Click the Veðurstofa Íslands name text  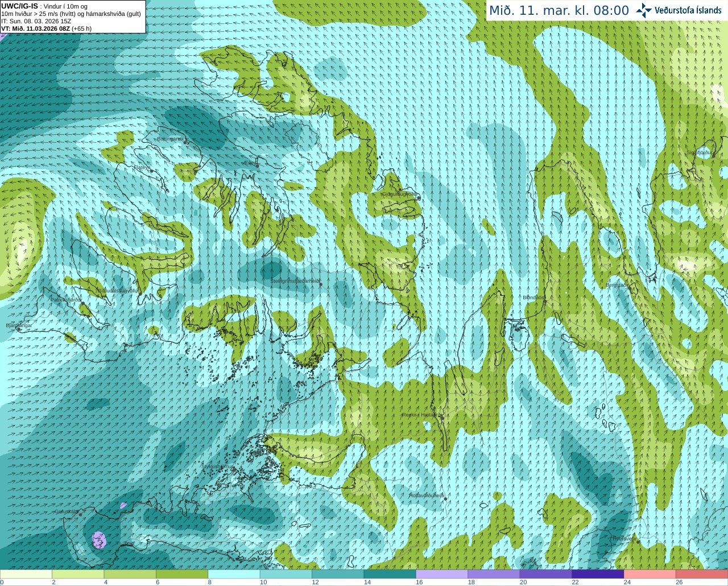688,10
